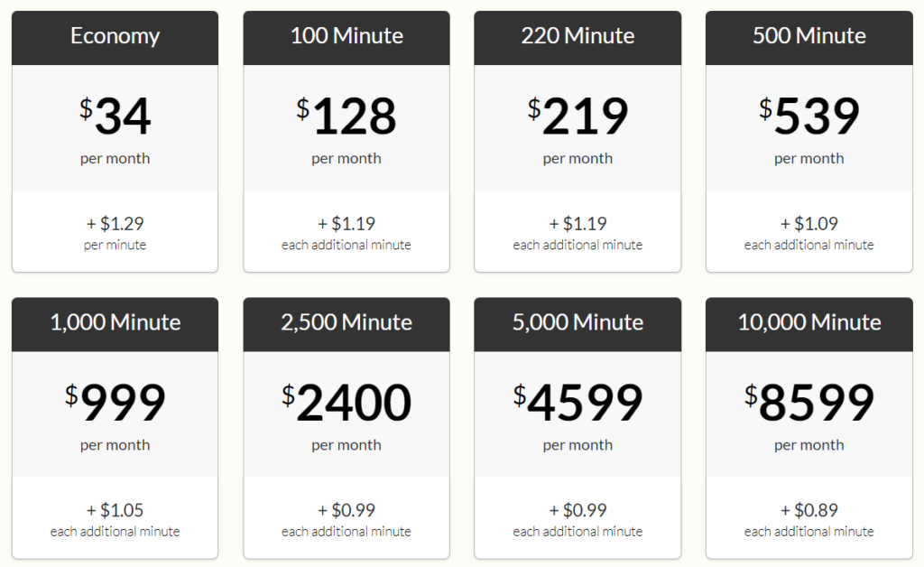This screenshot has width=924, height=567.
Task: Select the 220 Minute plan header
Action: pos(577,38)
